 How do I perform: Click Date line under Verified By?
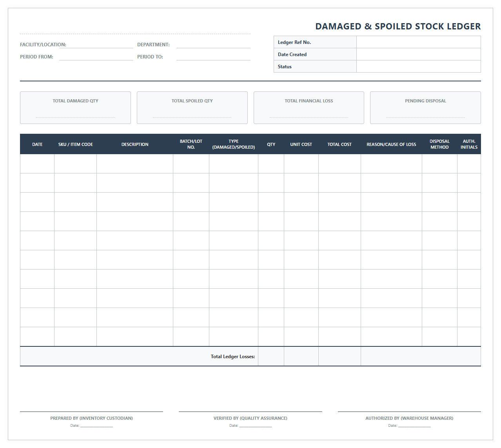256,426
